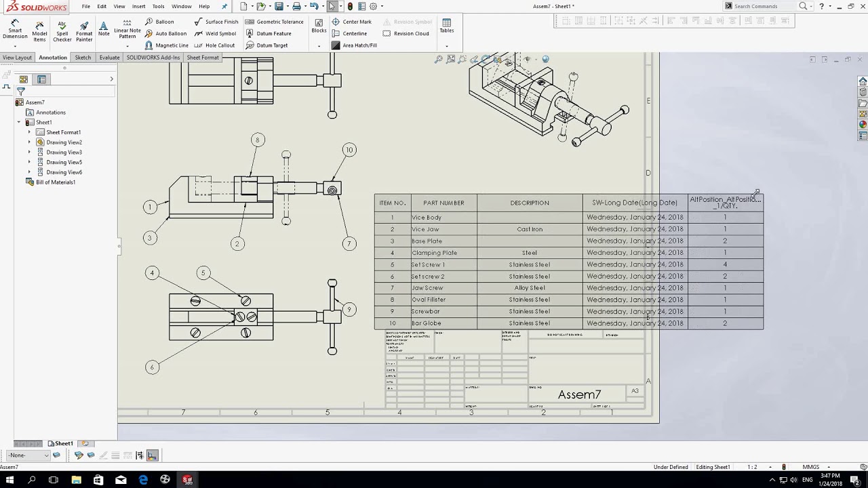This screenshot has height=488, width=868.
Task: Click the Rebuild traffic light icon
Action: tap(350, 6)
